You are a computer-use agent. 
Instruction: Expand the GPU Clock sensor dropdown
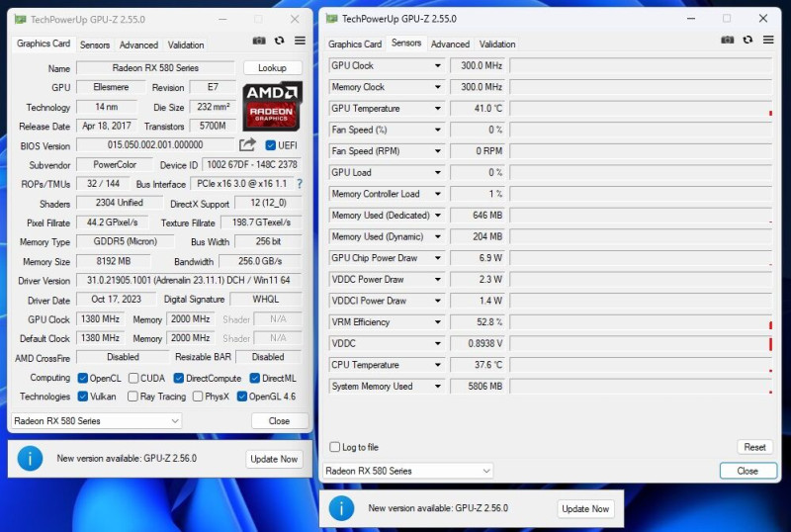437,65
